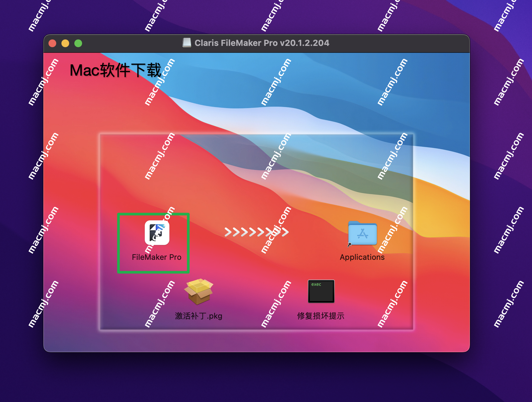The image size is (532, 402).
Task: Select the 修复损坏提示 exec file icon
Action: (x=321, y=291)
